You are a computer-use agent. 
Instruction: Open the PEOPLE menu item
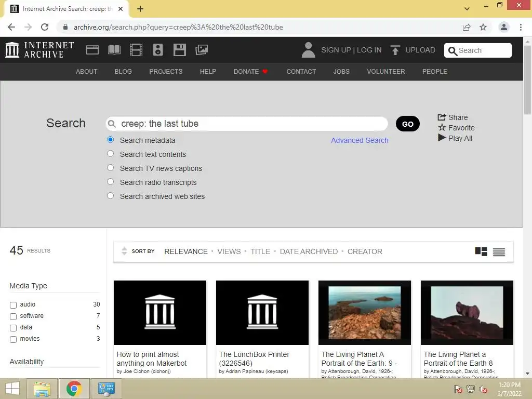point(435,72)
